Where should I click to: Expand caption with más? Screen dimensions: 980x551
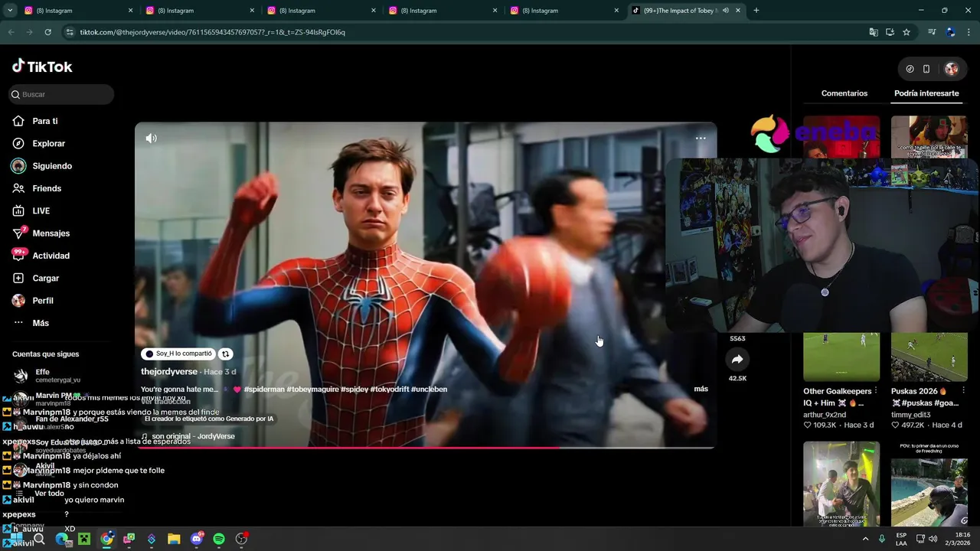701,389
